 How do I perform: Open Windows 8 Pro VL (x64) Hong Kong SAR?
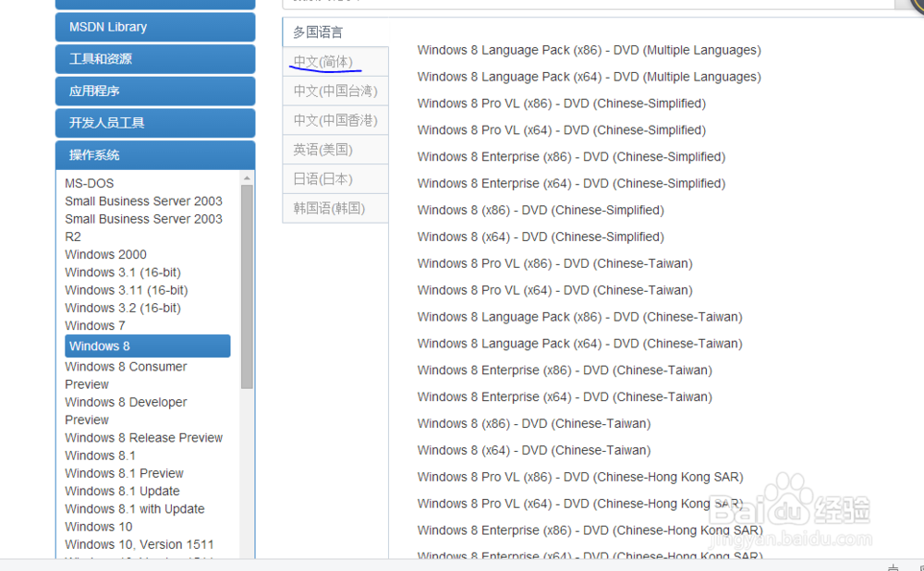coord(580,504)
